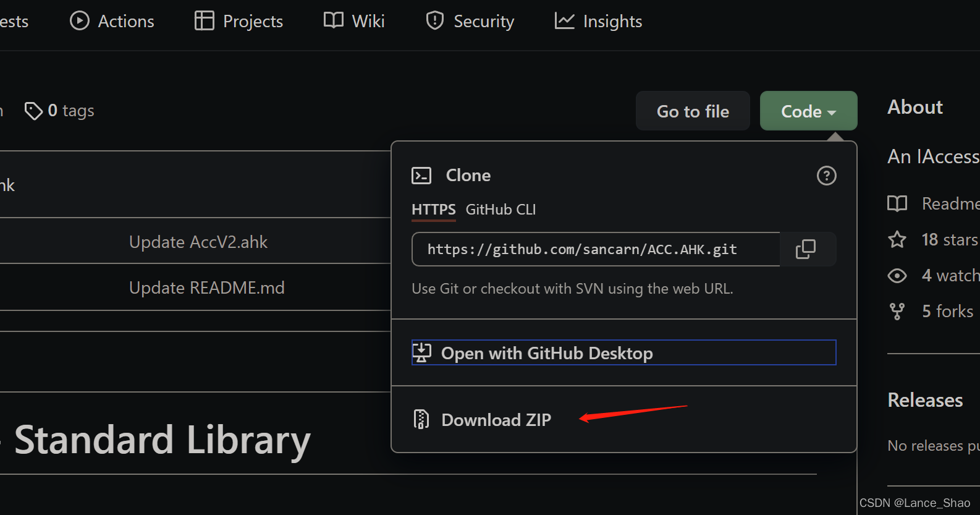Click the Wiki book icon
The width and height of the screenshot is (980, 515).
click(334, 20)
